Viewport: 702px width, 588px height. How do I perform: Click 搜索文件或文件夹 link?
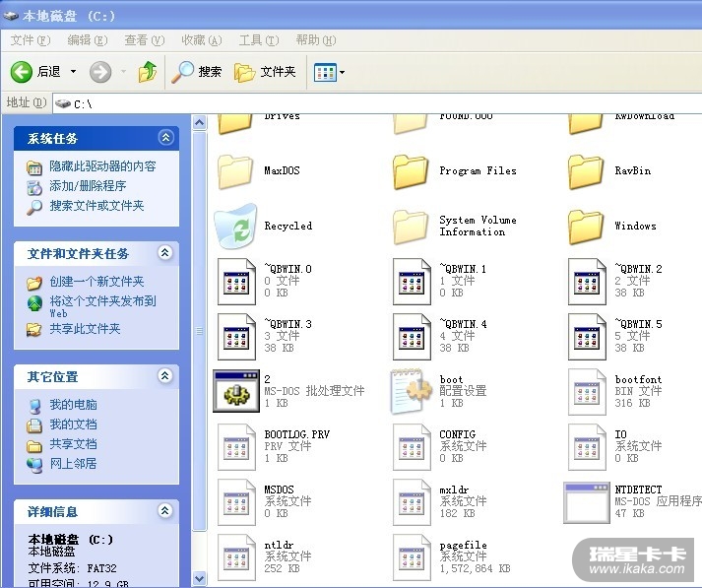[96, 206]
